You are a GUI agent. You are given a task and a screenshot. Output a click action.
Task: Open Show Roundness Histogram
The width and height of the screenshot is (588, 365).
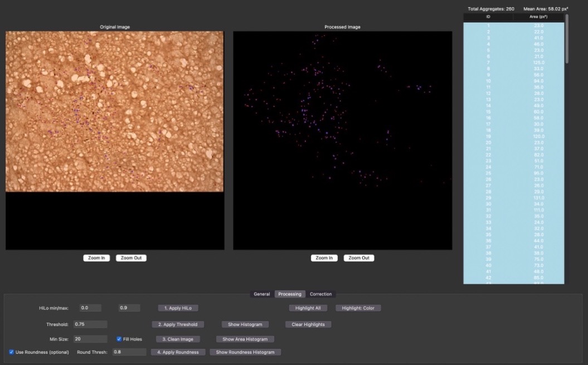coord(245,352)
